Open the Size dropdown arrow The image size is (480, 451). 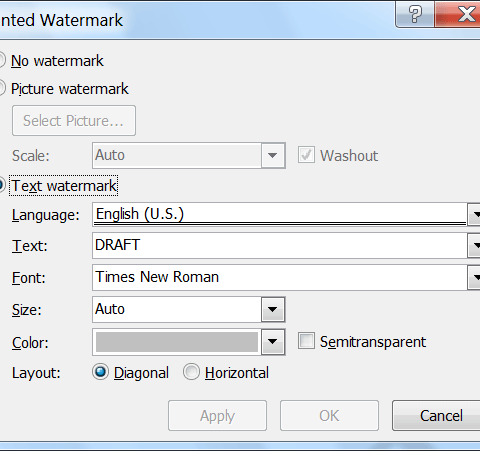[273, 309]
